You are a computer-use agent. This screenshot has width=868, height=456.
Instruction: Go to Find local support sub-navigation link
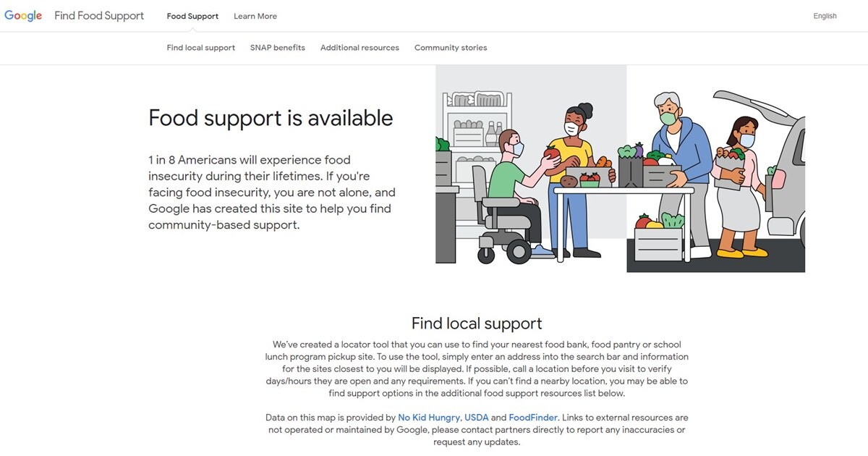[x=200, y=48]
